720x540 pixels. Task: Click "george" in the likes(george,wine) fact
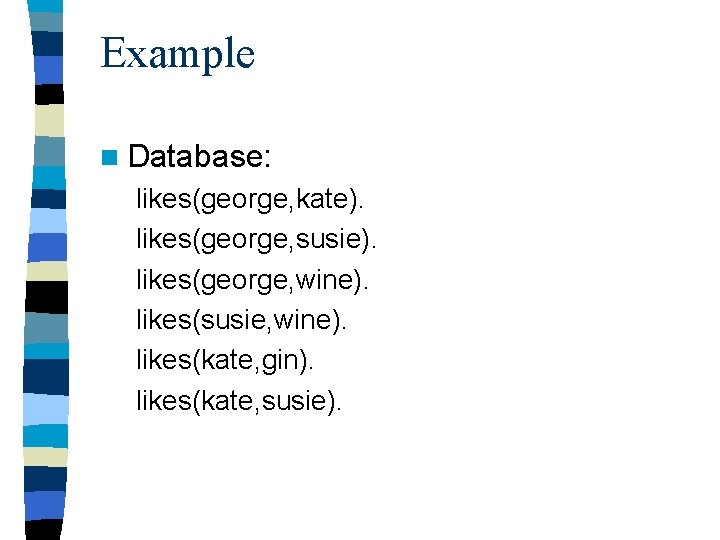(x=240, y=282)
